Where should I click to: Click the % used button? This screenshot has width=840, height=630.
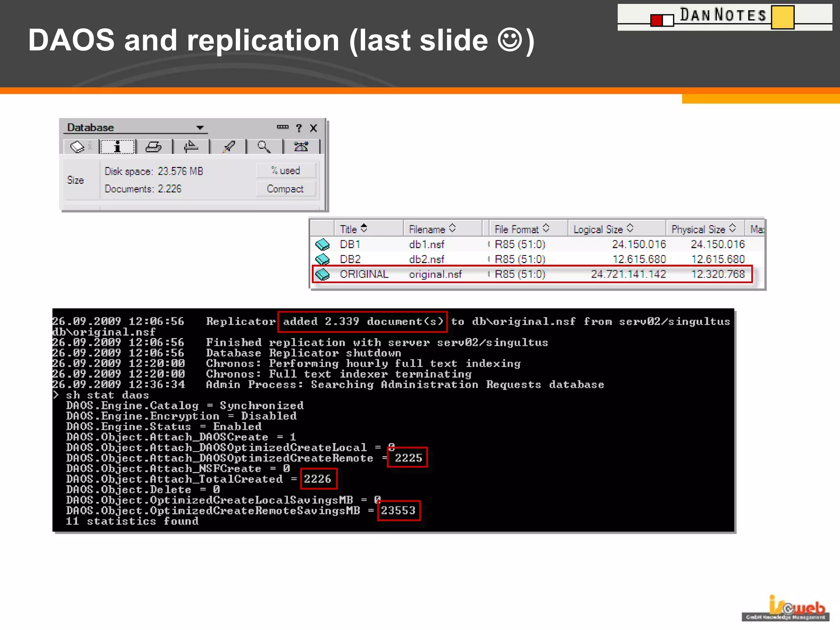point(286,171)
